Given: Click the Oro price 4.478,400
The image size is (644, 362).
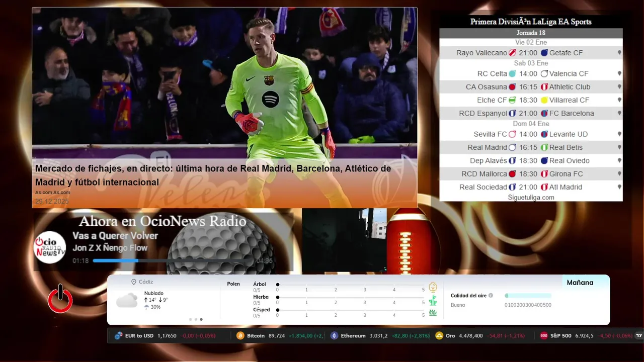Looking at the screenshot, I should coord(470,336).
